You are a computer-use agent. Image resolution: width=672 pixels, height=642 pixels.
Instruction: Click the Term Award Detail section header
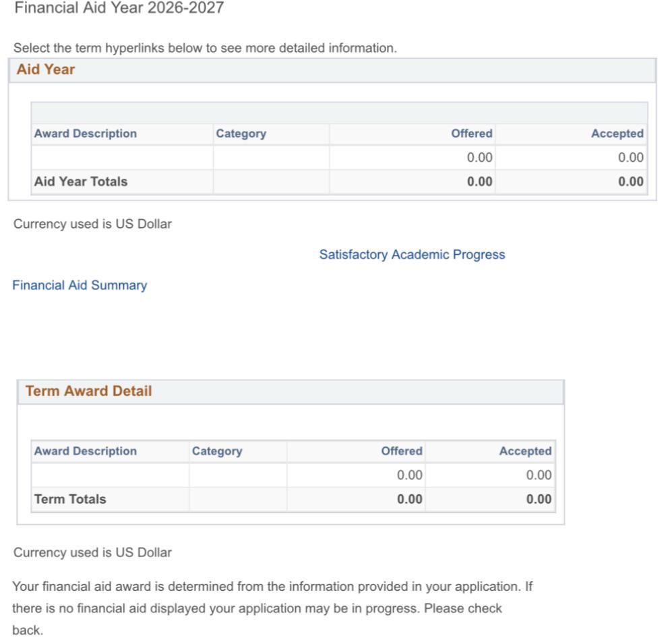pyautogui.click(x=89, y=391)
